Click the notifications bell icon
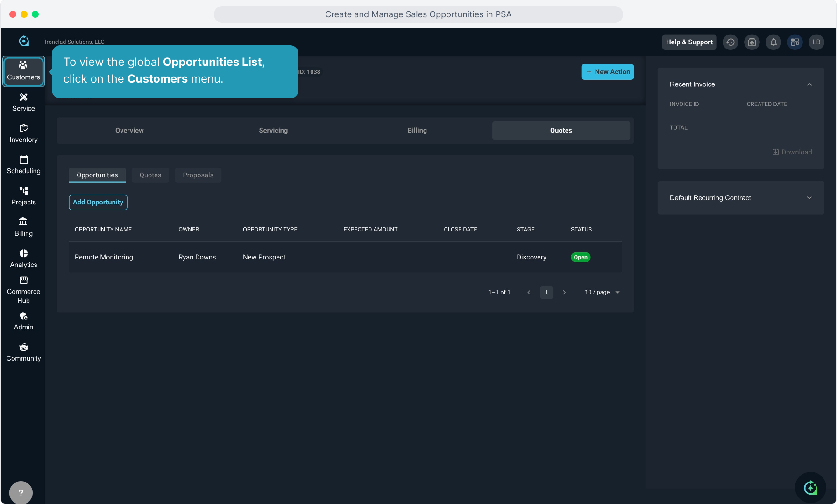 (773, 42)
